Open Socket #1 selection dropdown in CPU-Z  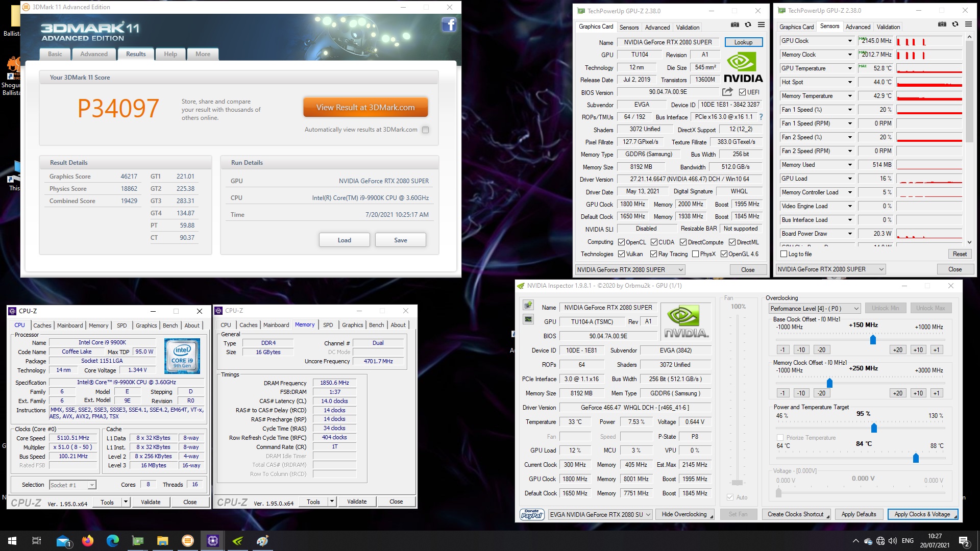tap(72, 485)
